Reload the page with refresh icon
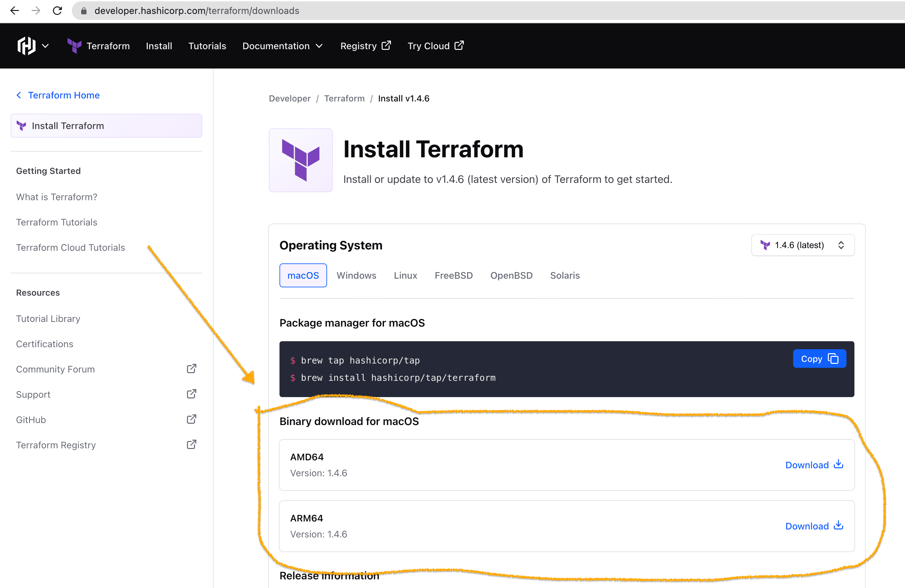Viewport: 905px width, 588px height. tap(58, 11)
